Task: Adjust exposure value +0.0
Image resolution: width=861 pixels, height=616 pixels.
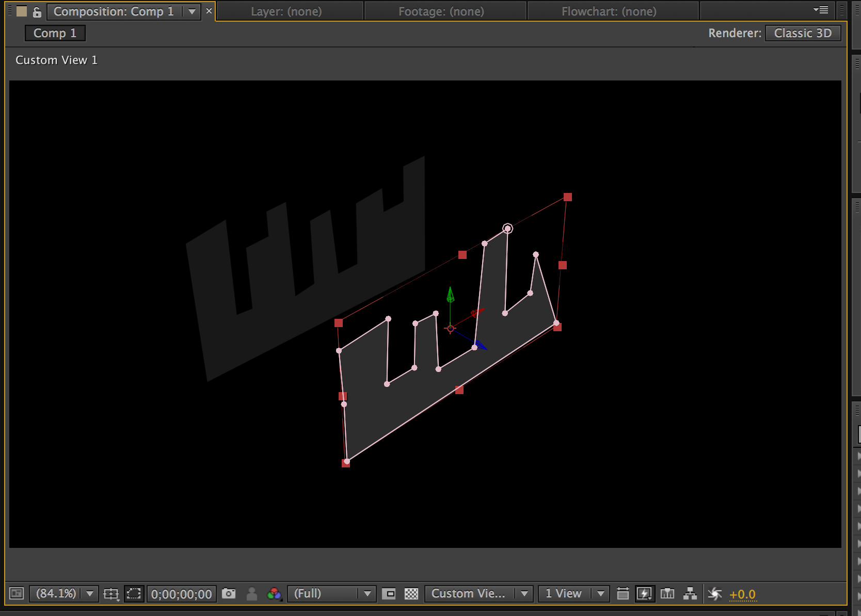Action: [x=742, y=594]
